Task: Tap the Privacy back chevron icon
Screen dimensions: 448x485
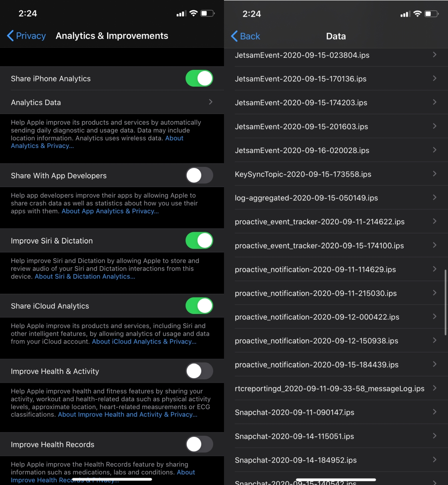Action: point(10,36)
